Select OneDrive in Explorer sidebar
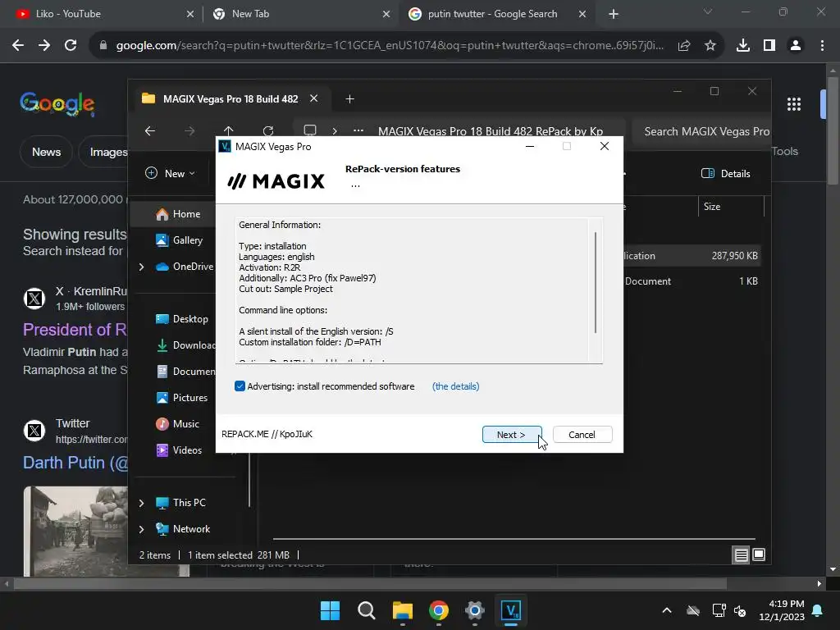Viewport: 840px width, 630px height. [x=185, y=267]
